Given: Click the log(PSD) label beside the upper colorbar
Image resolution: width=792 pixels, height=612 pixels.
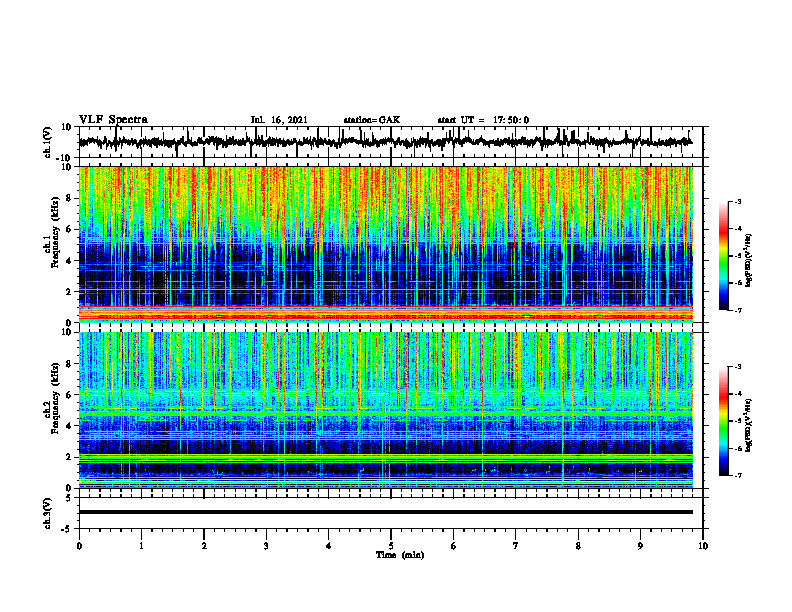Looking at the screenshot, I should 749,261.
